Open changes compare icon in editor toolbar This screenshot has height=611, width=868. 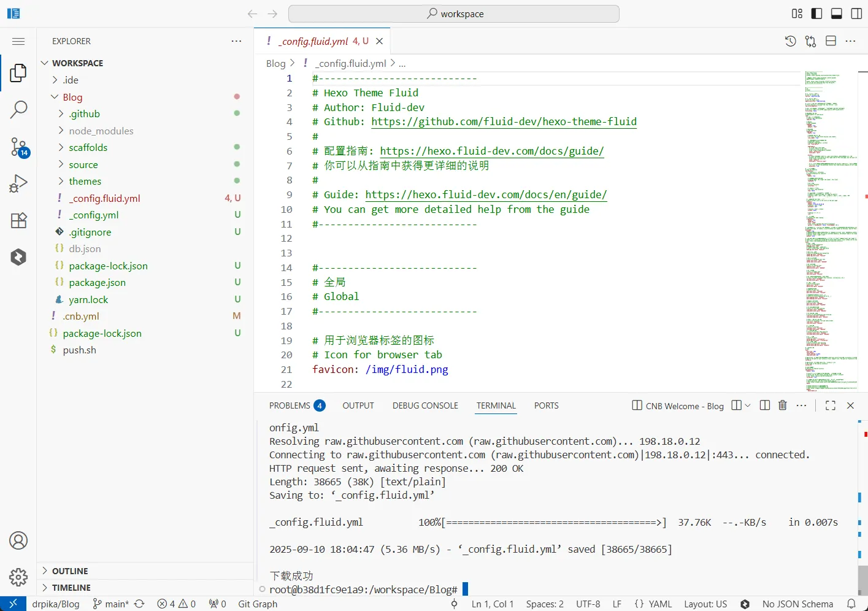(811, 41)
